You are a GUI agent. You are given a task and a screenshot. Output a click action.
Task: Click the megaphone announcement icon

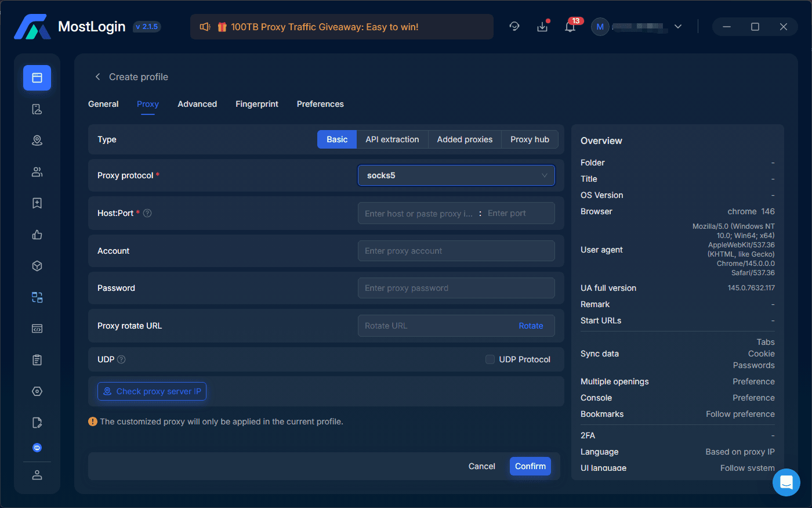[205, 27]
